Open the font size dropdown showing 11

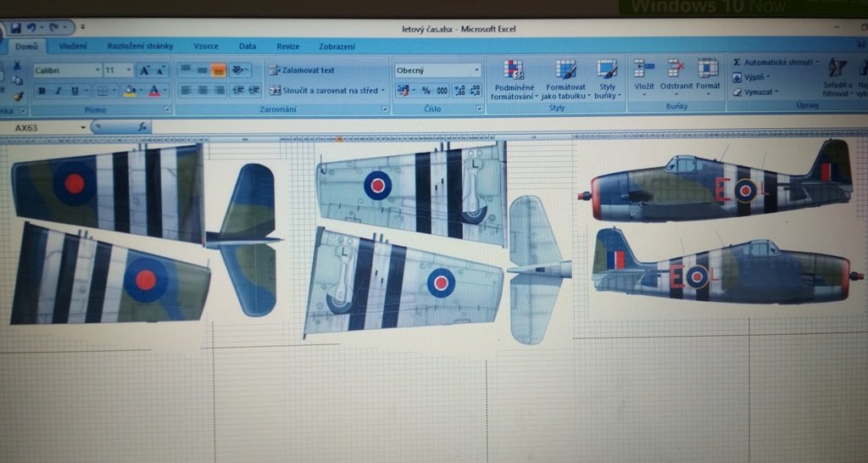click(x=128, y=70)
